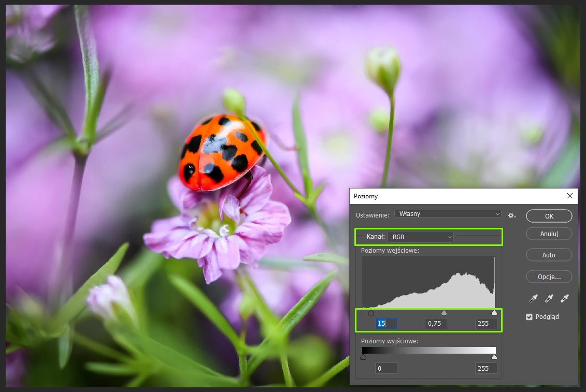The image size is (586, 392).
Task: Click the Poziomy dialog title
Action: click(x=365, y=196)
